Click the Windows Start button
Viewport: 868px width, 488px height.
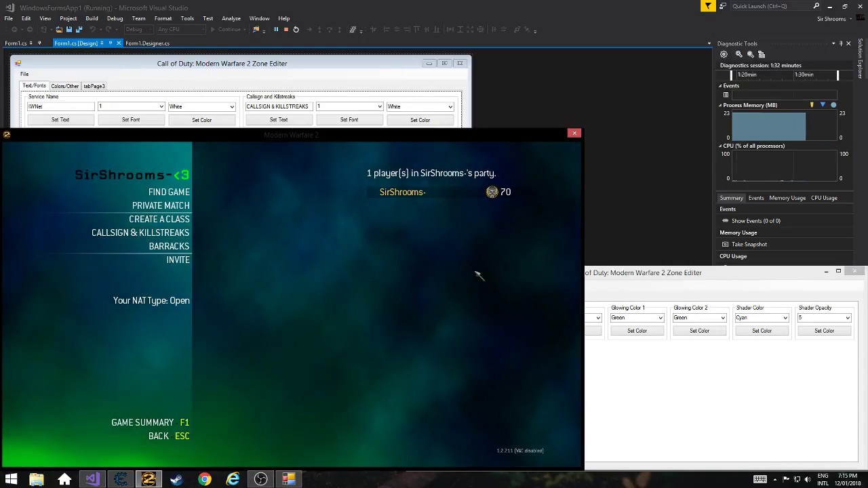tap(11, 479)
